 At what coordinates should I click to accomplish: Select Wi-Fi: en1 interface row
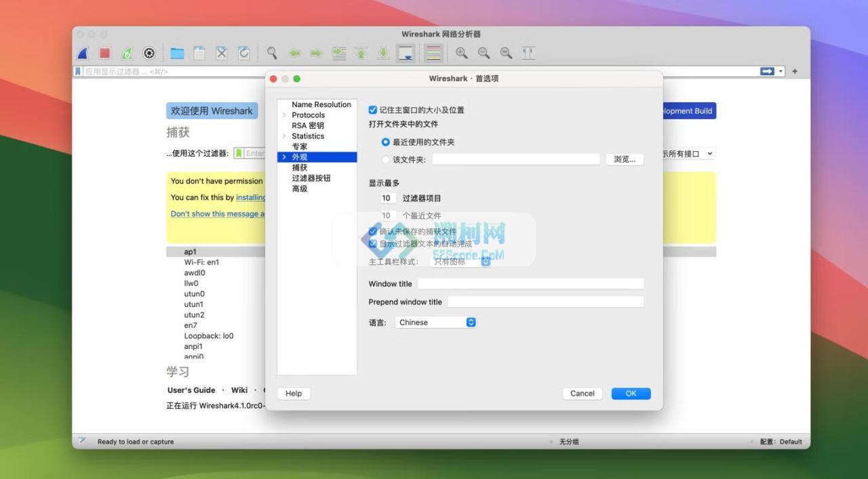coord(201,262)
